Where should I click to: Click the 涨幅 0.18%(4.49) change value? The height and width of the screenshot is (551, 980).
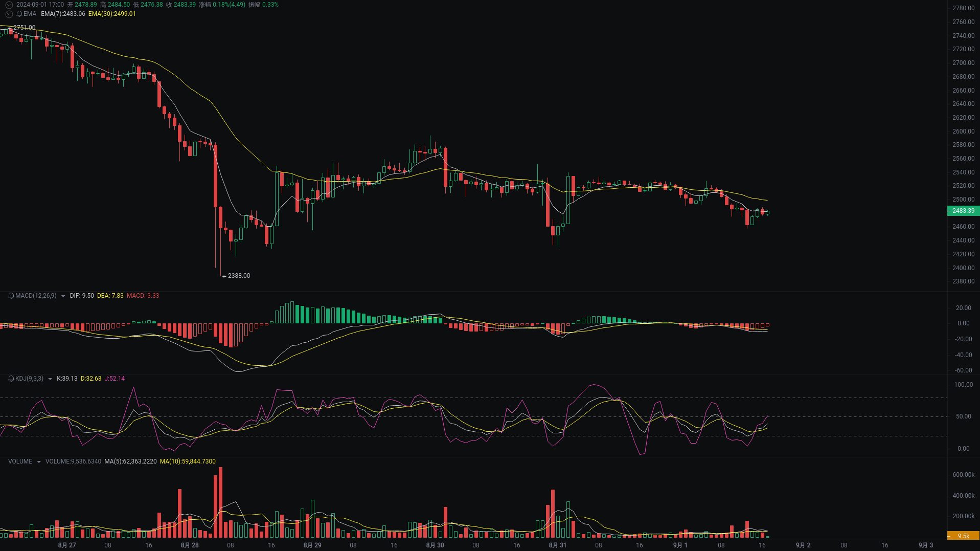227,5
